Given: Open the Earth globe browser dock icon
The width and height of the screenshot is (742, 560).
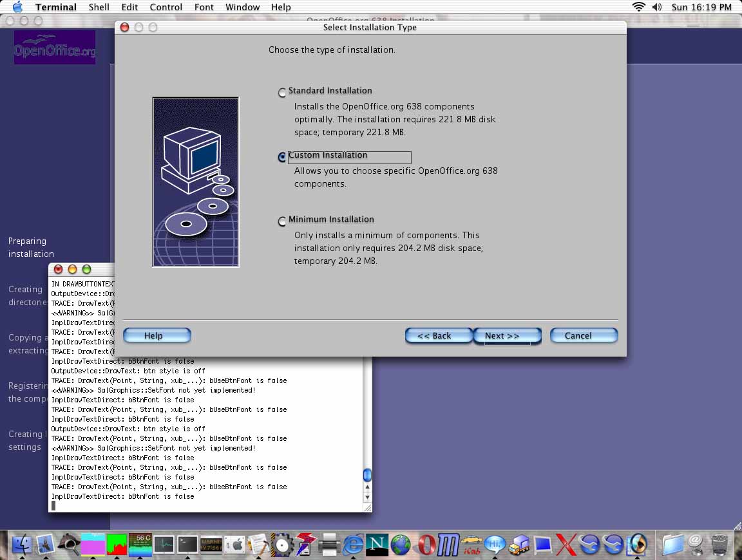Looking at the screenshot, I should coord(401,545).
